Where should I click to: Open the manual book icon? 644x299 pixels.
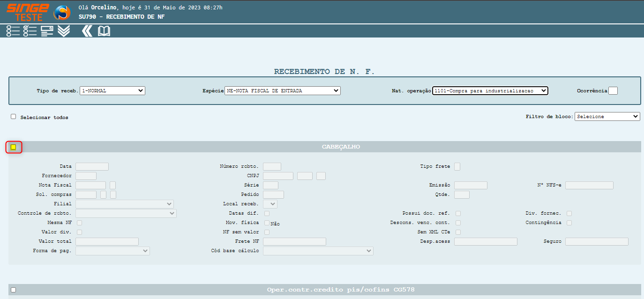coord(104,31)
